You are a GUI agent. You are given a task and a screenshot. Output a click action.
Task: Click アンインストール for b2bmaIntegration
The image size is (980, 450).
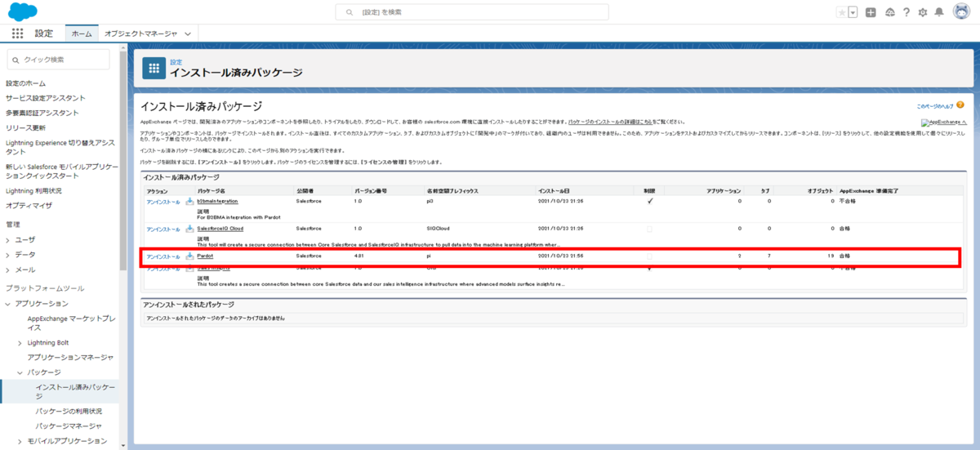(x=163, y=200)
